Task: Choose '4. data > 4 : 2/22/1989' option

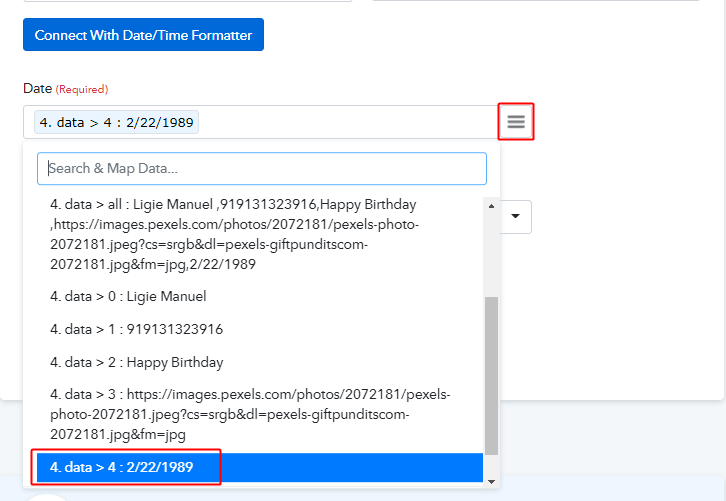Action: tap(260, 467)
